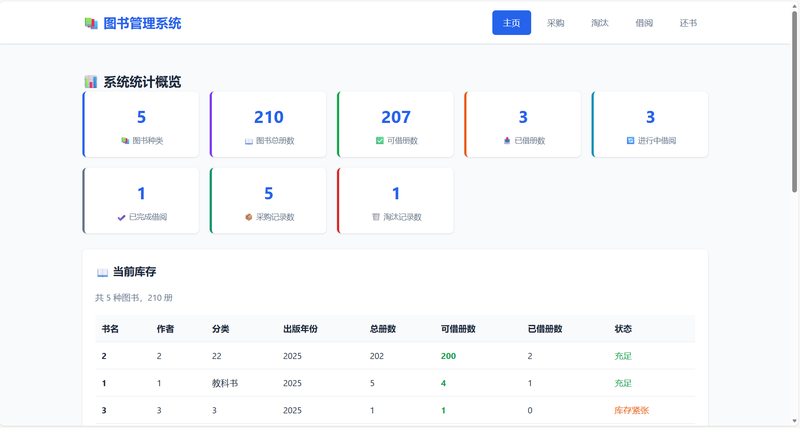Image resolution: width=800 pixels, height=428 pixels.
Task: Click the trash icon beside 淘汰记录数
Action: [x=376, y=217]
